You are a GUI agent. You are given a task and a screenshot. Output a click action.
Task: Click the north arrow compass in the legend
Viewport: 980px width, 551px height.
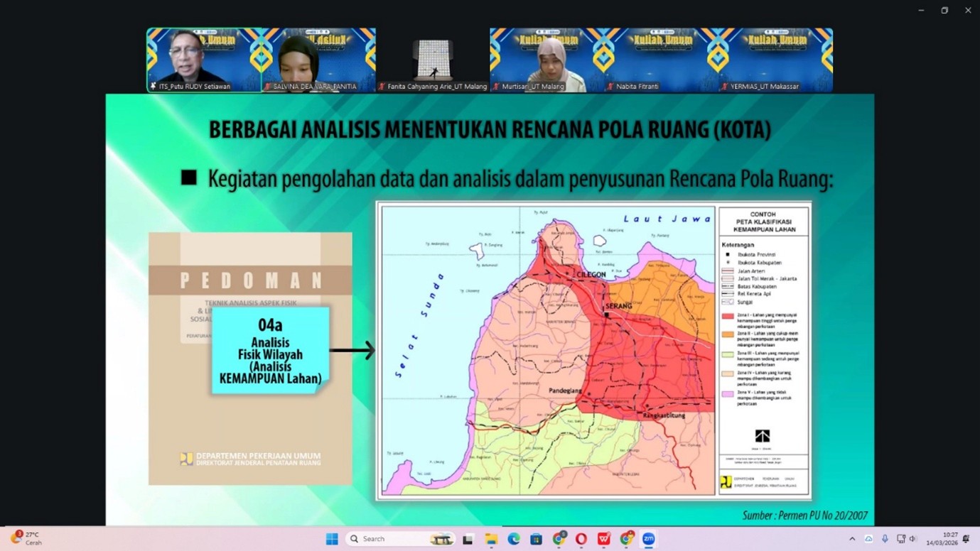763,436
